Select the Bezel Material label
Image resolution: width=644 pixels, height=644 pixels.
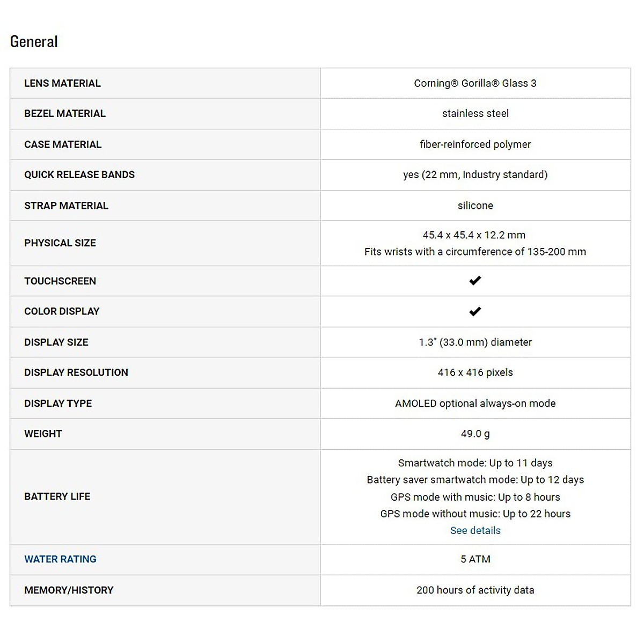65,113
